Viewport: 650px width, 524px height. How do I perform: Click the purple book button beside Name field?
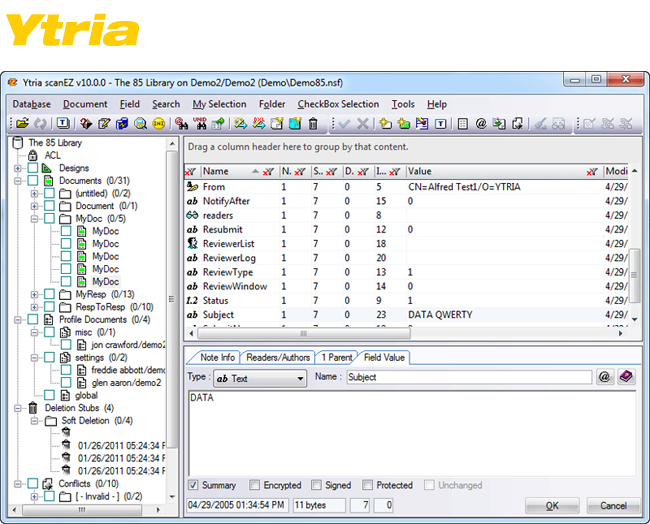pyautogui.click(x=626, y=376)
